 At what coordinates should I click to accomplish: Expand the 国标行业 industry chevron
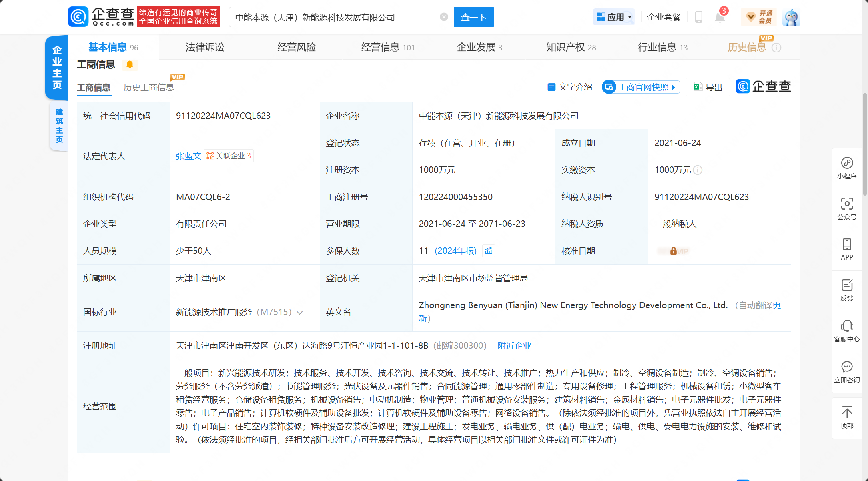click(x=300, y=313)
